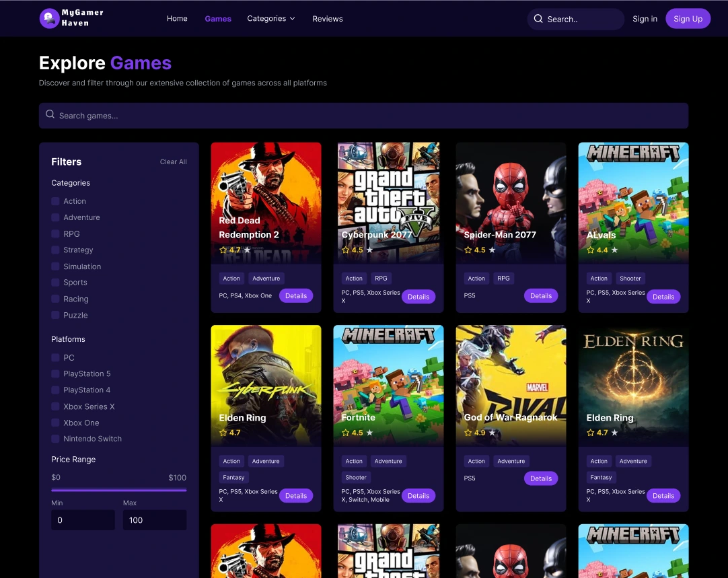Focus the navbar Search field
This screenshot has width=728, height=578.
click(x=575, y=19)
